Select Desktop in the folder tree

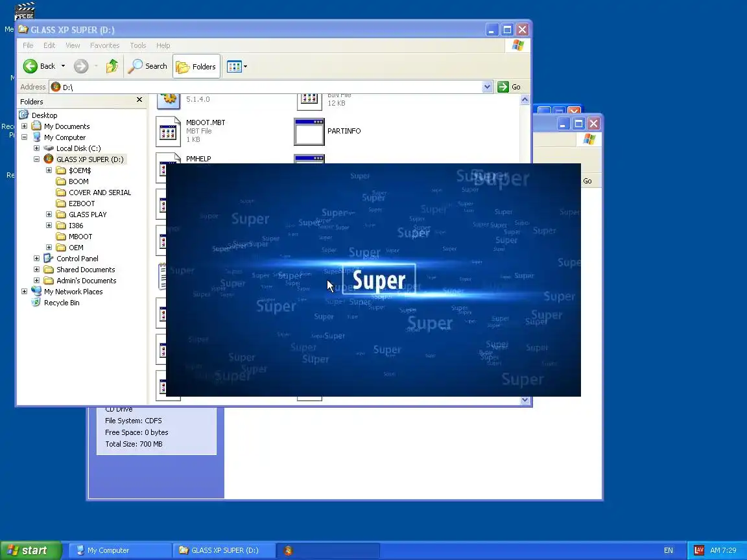[x=44, y=115]
